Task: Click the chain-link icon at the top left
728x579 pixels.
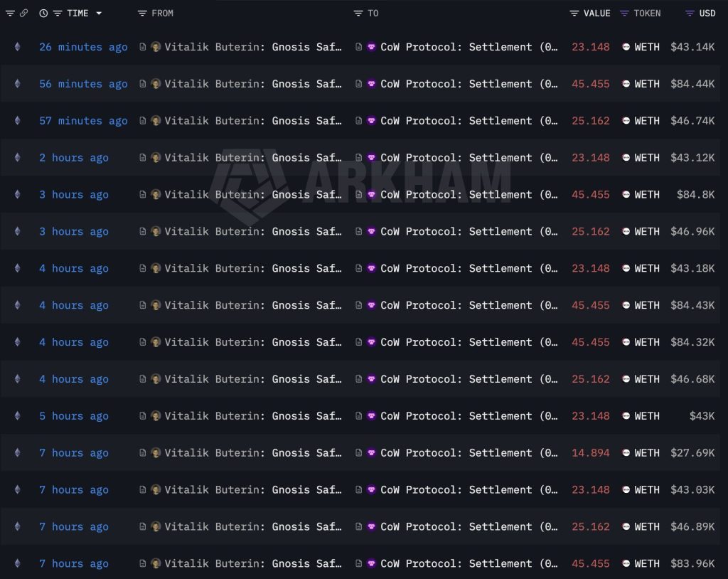Action: [x=24, y=13]
